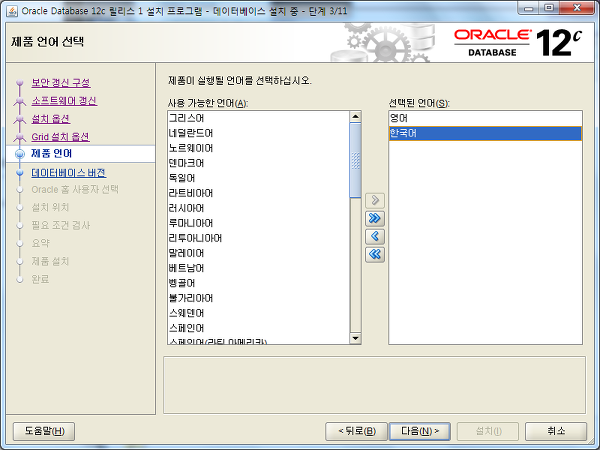Minimize the Oracle installer window

(x=529, y=8)
